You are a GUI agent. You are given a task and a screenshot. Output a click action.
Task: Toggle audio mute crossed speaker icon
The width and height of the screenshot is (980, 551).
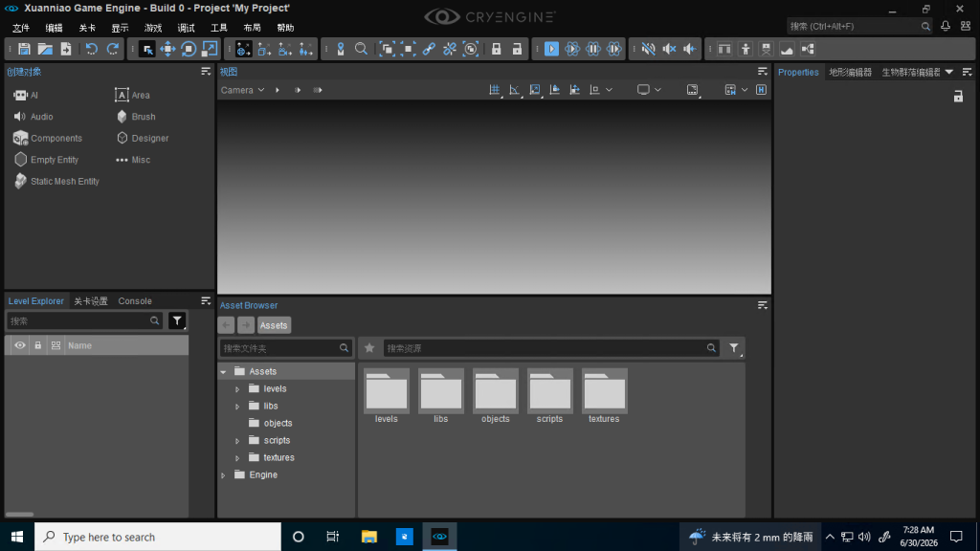tap(648, 49)
